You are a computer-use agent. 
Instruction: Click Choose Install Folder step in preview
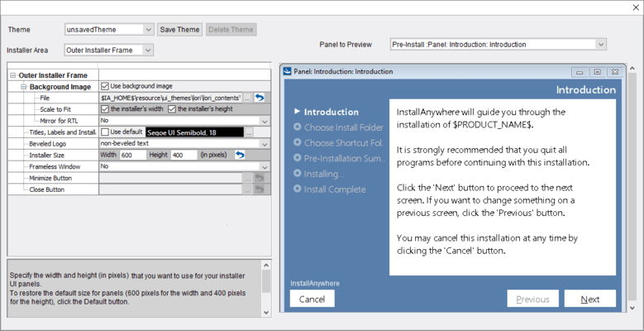[344, 127]
